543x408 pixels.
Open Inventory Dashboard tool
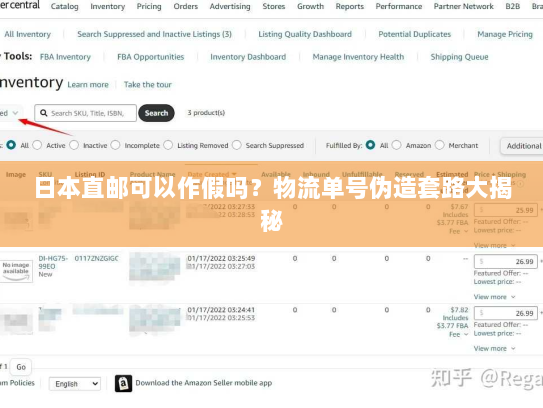tap(248, 57)
